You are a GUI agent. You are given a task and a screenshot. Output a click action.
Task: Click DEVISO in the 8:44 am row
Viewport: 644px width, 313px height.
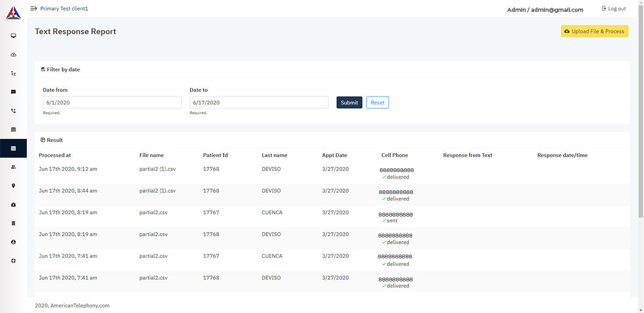coord(271,191)
